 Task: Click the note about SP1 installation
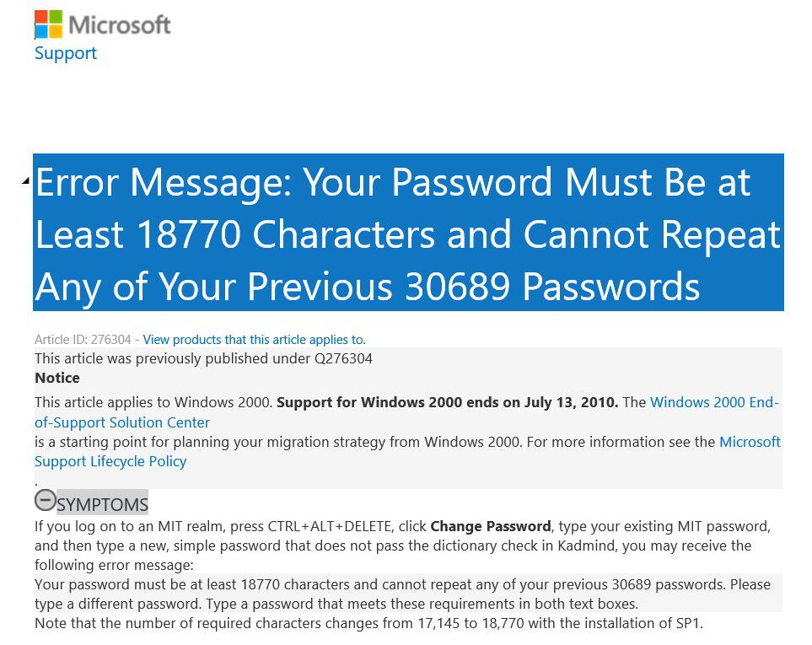pyautogui.click(x=368, y=624)
